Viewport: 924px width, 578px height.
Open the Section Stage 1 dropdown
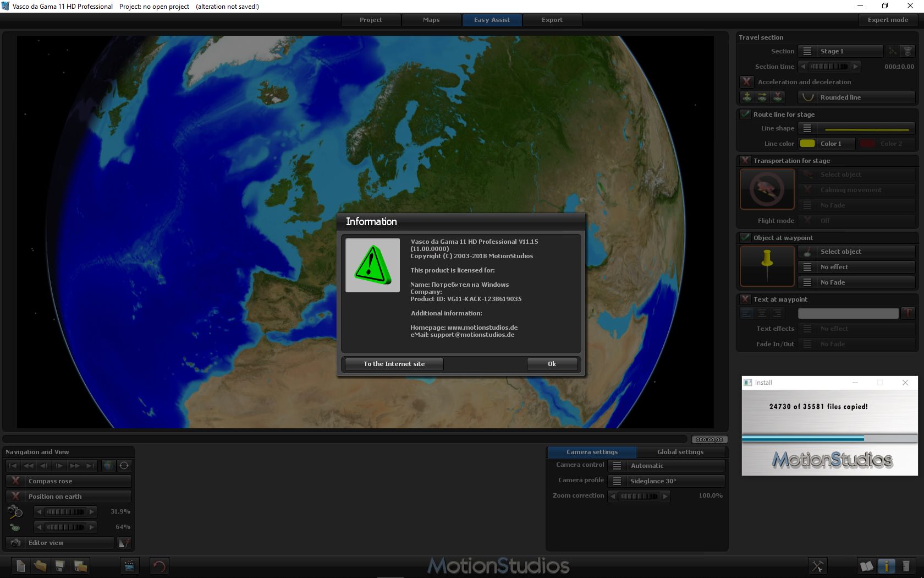pyautogui.click(x=840, y=51)
